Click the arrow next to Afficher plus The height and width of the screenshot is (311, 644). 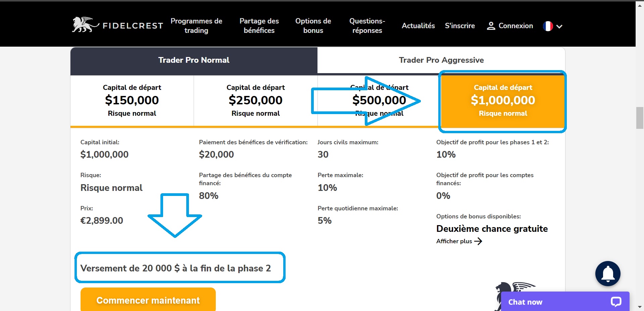(478, 241)
